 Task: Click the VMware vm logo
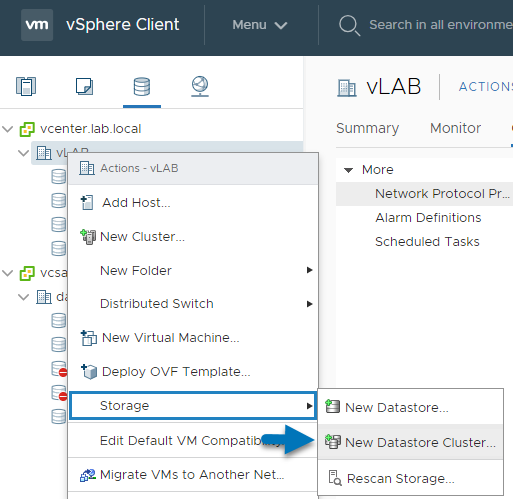(x=37, y=25)
